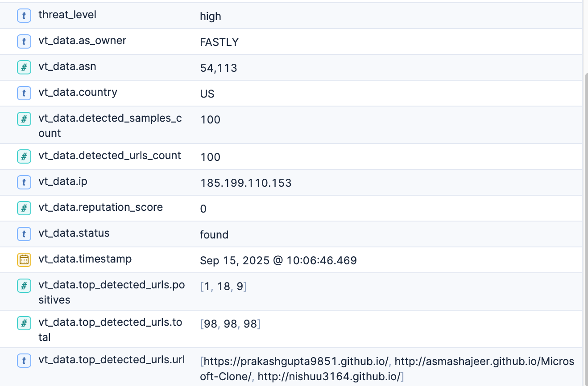
Task: Click the FASTLY as_owner value
Action: [x=219, y=42]
